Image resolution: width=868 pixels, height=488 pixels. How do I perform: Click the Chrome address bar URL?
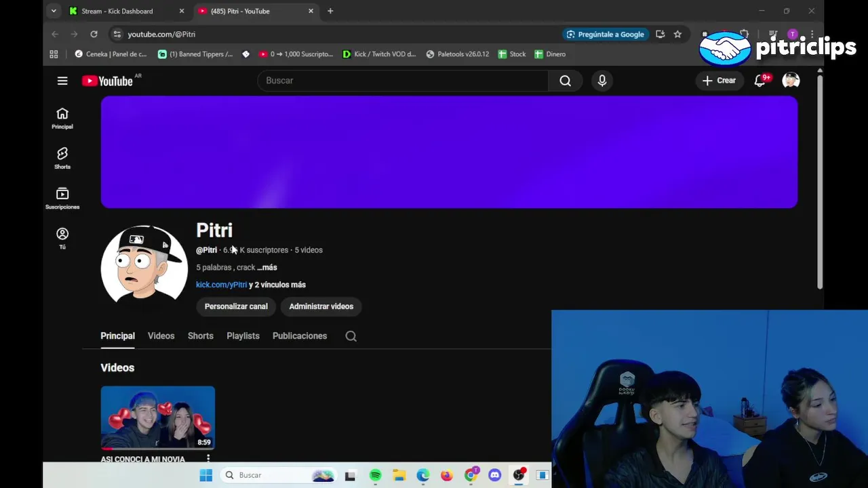161,34
